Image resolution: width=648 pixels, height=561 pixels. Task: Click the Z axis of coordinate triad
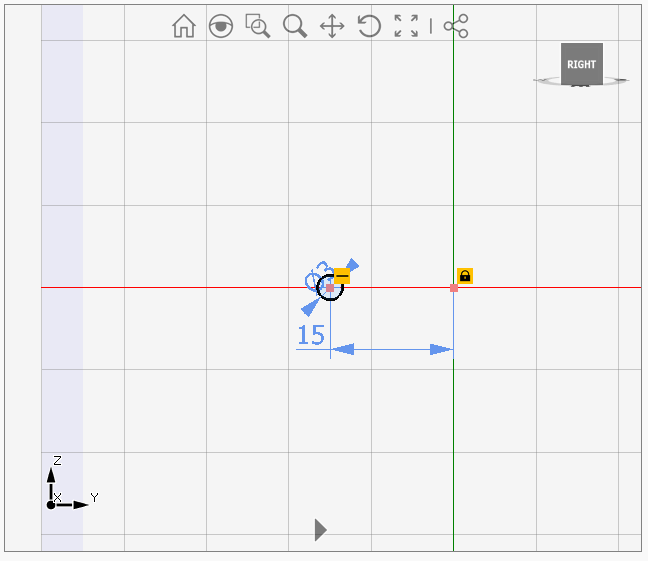coord(51,477)
